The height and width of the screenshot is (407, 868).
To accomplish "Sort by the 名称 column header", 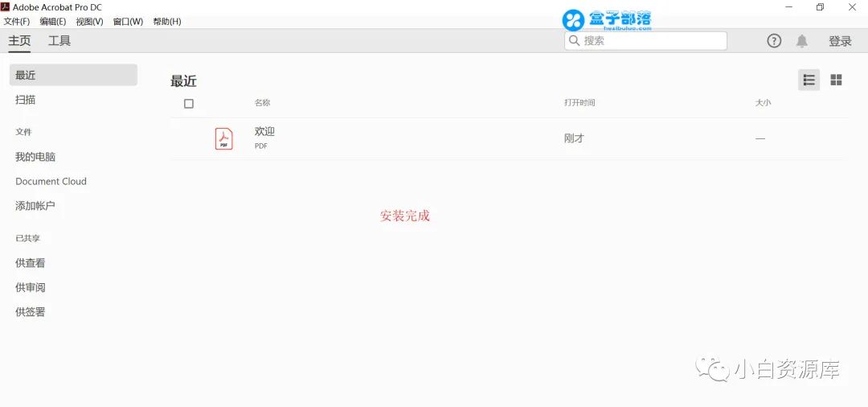I will coord(262,103).
